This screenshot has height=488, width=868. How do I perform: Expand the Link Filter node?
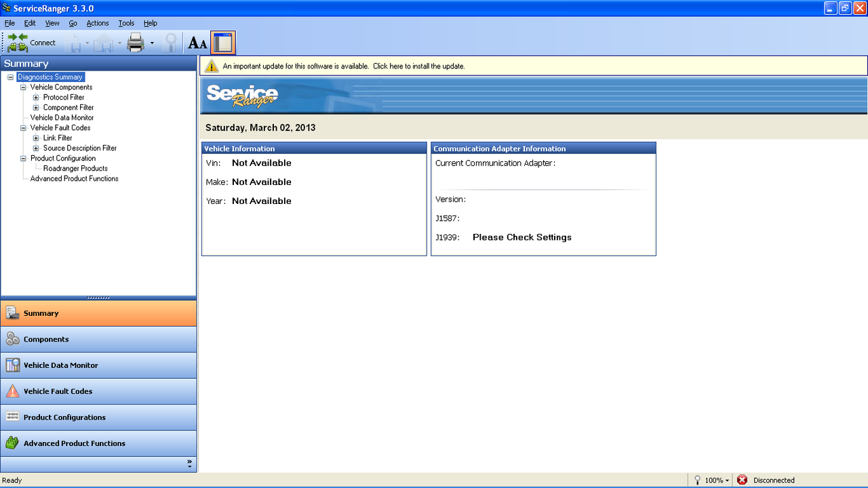36,138
